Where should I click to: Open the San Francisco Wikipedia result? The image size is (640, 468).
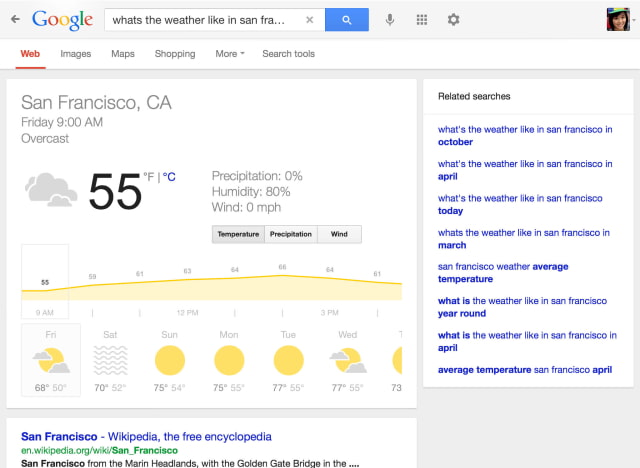tap(146, 436)
